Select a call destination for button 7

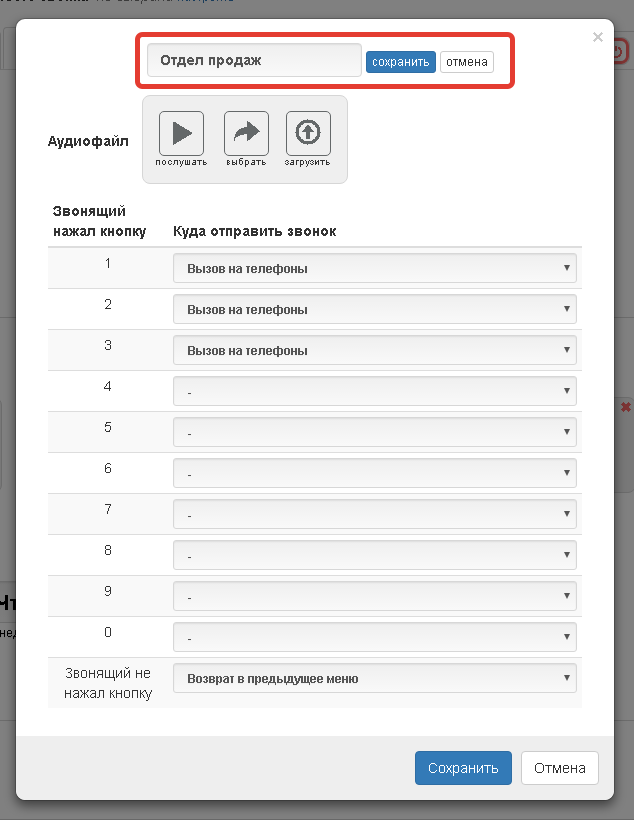[x=375, y=515]
